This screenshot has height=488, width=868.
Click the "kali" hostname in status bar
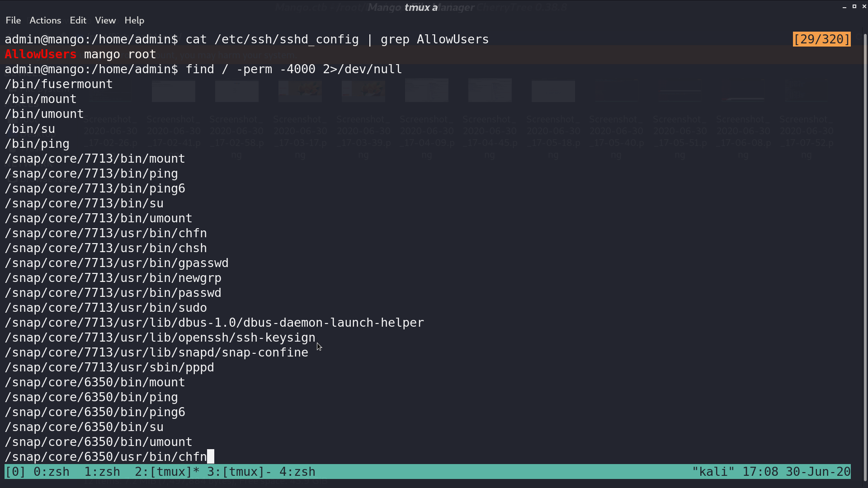click(x=713, y=472)
